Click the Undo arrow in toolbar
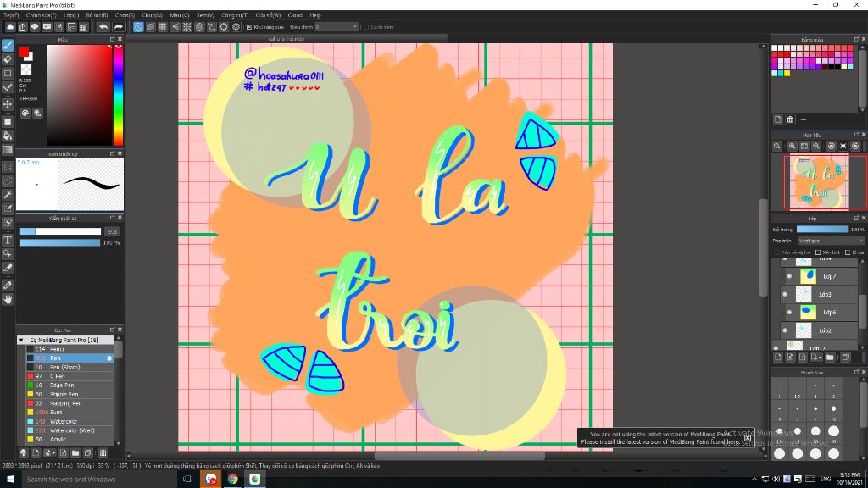Viewport: 868px width, 488px height. [x=103, y=26]
